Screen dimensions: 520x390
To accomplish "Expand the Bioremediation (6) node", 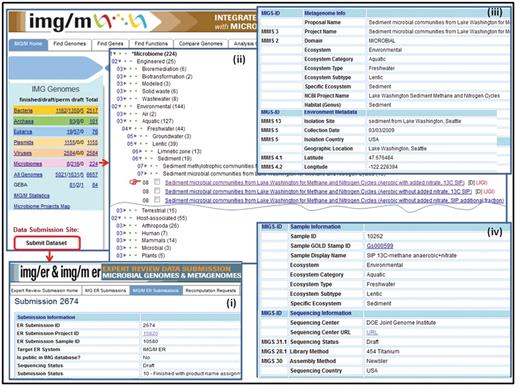I will 125,69.
